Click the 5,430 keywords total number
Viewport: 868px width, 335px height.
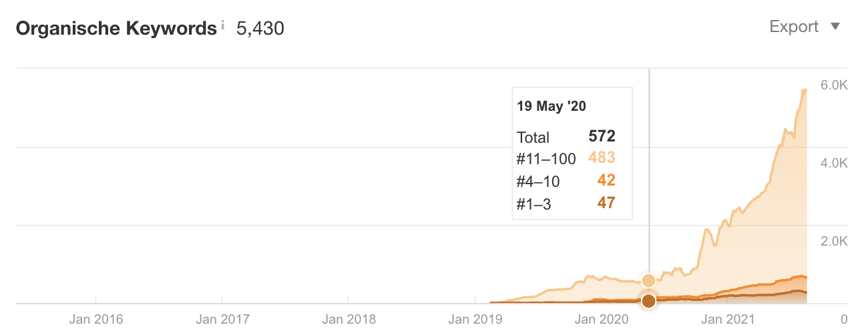pyautogui.click(x=260, y=28)
